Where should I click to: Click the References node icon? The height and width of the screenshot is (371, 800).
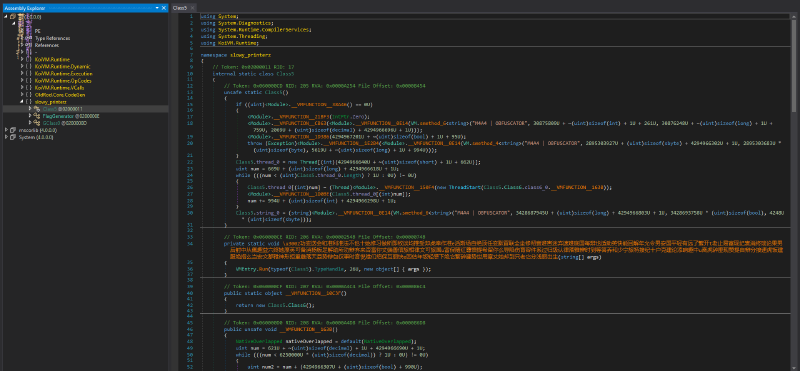[x=29, y=45]
